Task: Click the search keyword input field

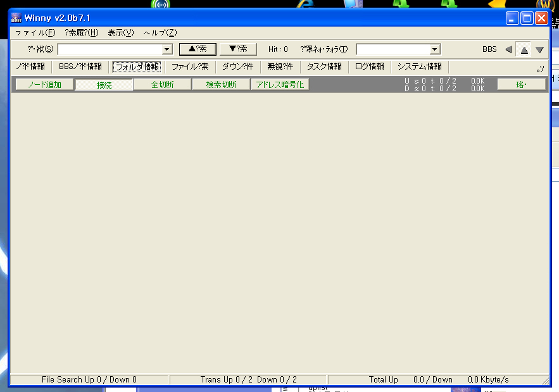Action: (x=110, y=49)
